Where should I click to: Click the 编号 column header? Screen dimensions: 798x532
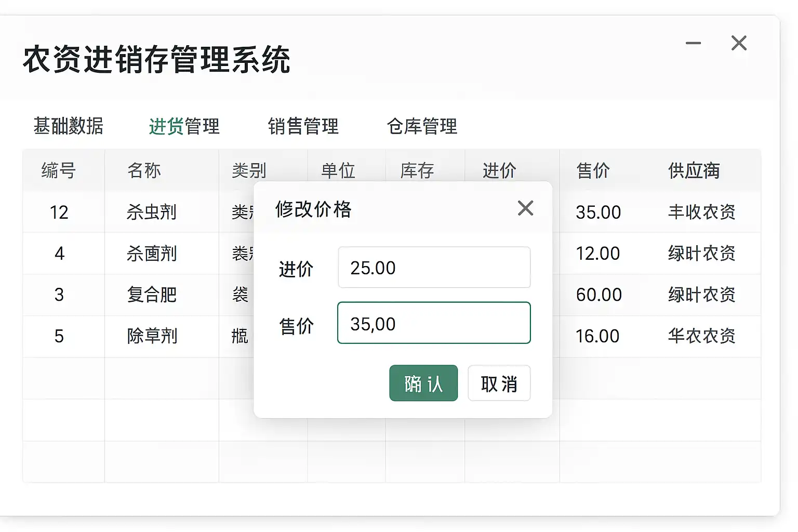click(59, 170)
